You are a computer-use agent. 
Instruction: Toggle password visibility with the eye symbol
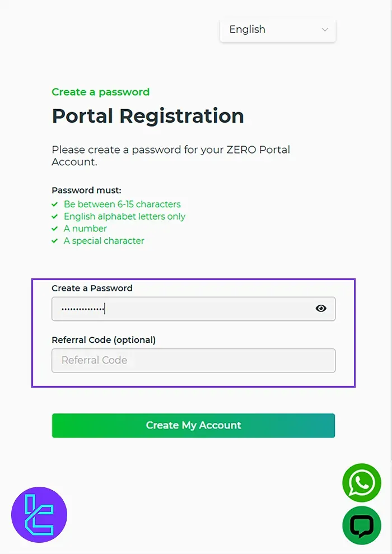[x=320, y=308]
